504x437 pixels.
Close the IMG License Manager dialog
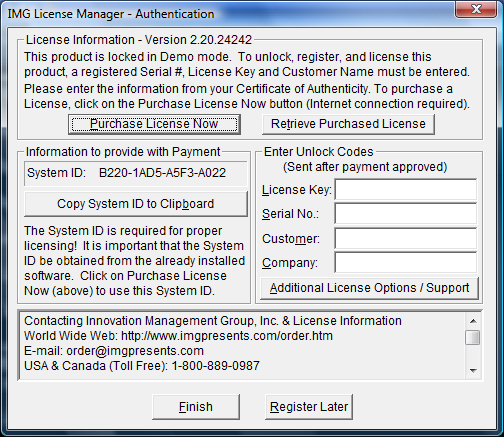pos(476,9)
